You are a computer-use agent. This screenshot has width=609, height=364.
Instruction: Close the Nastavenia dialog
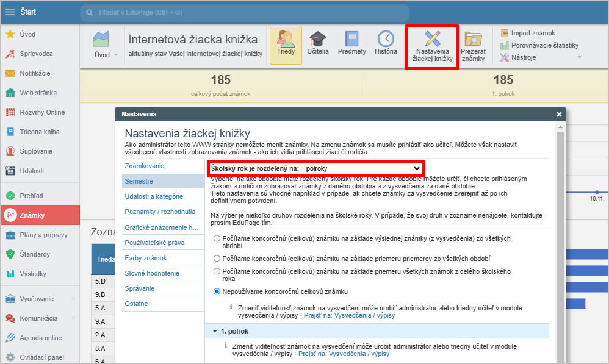(559, 114)
